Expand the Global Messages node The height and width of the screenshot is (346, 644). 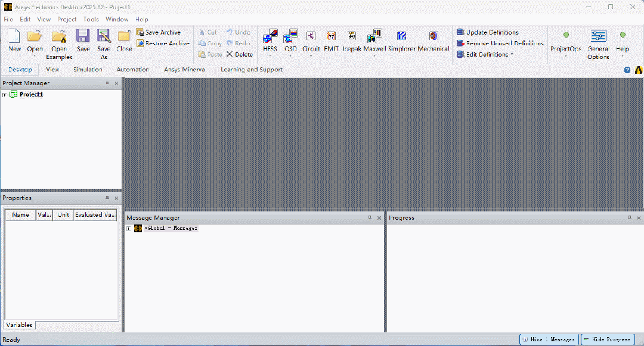click(x=129, y=228)
